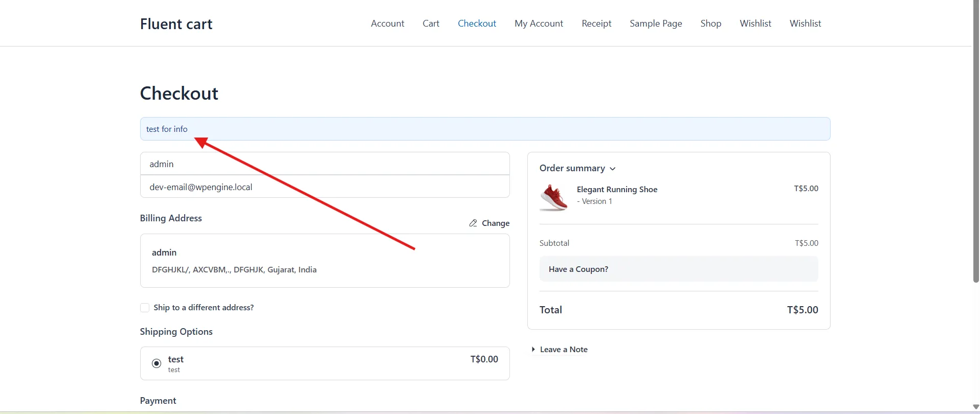Image resolution: width=980 pixels, height=414 pixels.
Task: Click the dev-email@wpengine.local email field
Action: pos(325,187)
